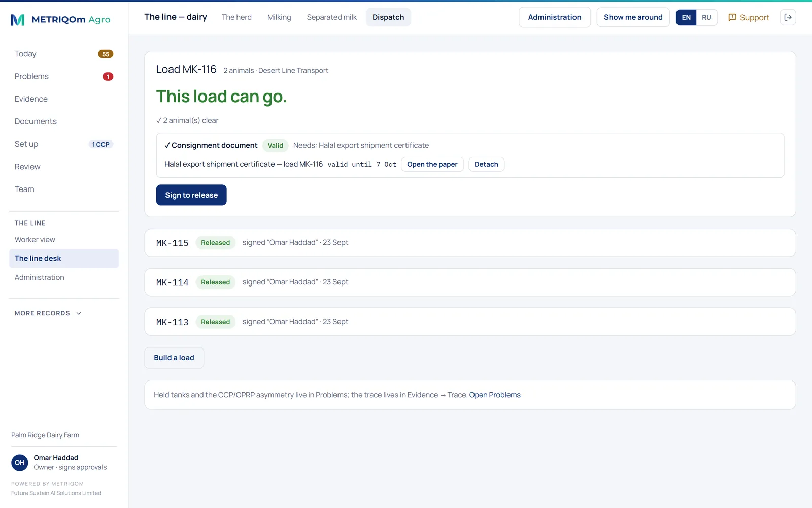Expand the MK-115 released load row
Screen dimensions: 812x508
point(470,243)
